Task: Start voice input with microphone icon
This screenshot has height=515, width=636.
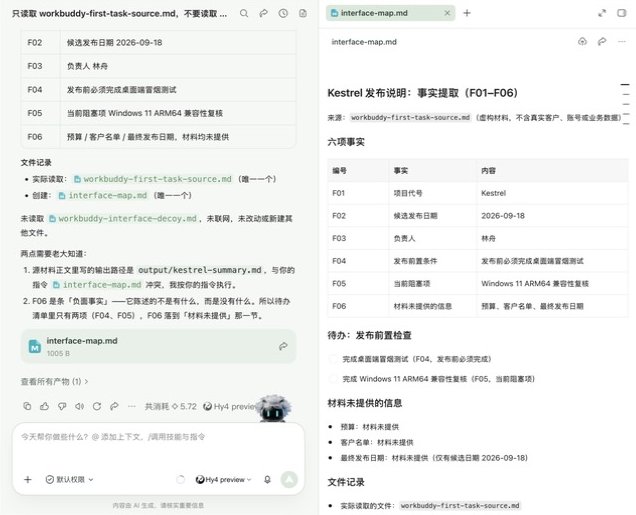Action: (x=267, y=480)
